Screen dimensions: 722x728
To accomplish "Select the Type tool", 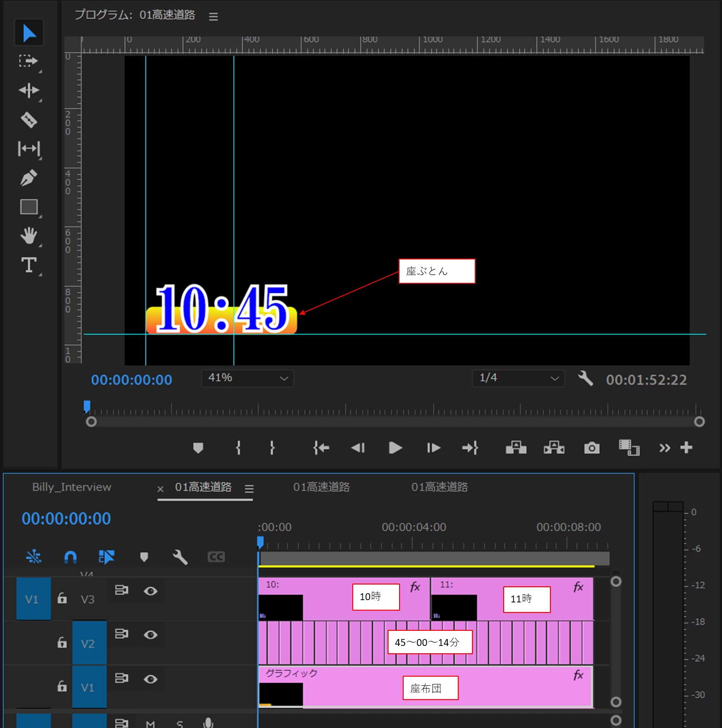I will point(29,265).
